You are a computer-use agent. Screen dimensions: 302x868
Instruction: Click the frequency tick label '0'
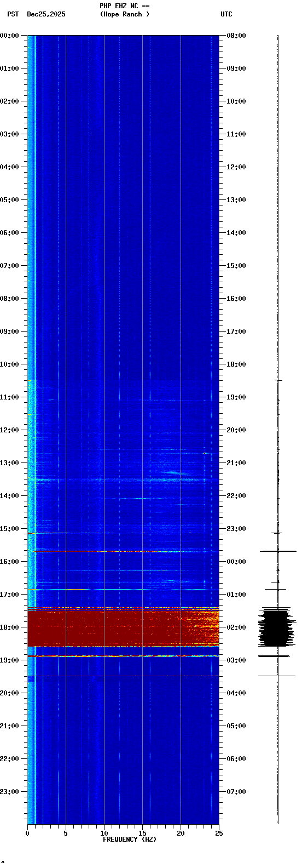click(27, 833)
